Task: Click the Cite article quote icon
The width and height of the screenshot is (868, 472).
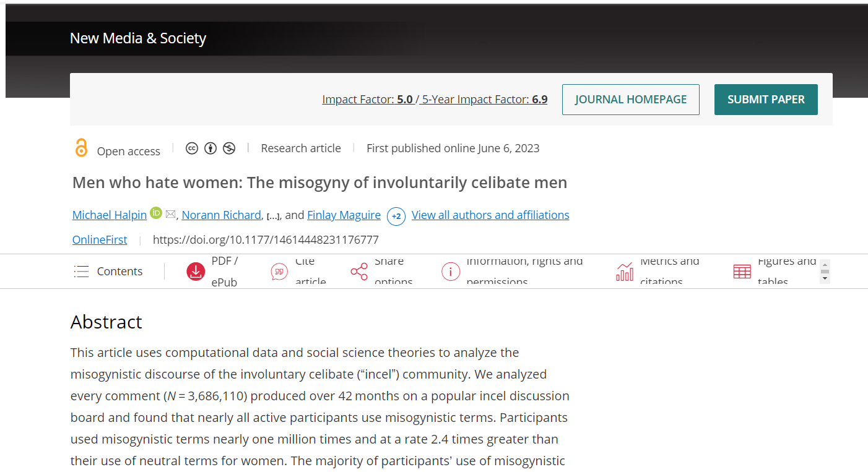Action: [279, 272]
